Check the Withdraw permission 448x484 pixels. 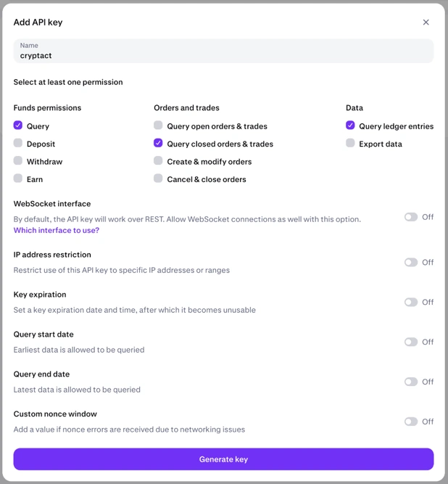(x=18, y=160)
